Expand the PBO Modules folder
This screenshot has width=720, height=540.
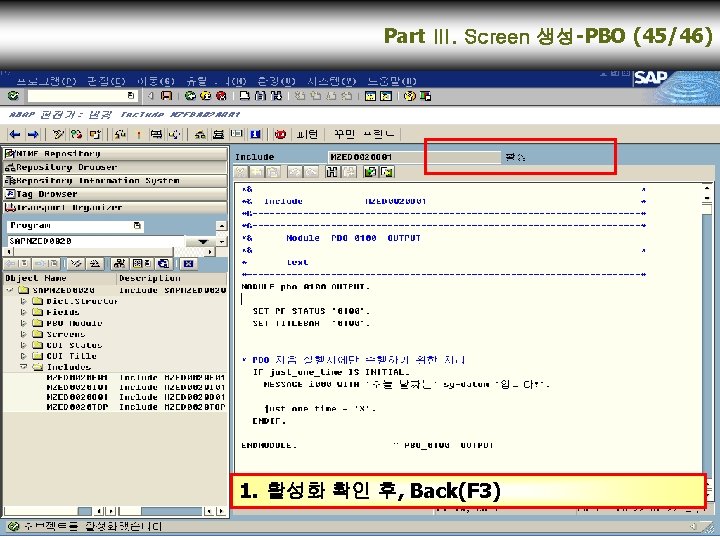[23, 323]
